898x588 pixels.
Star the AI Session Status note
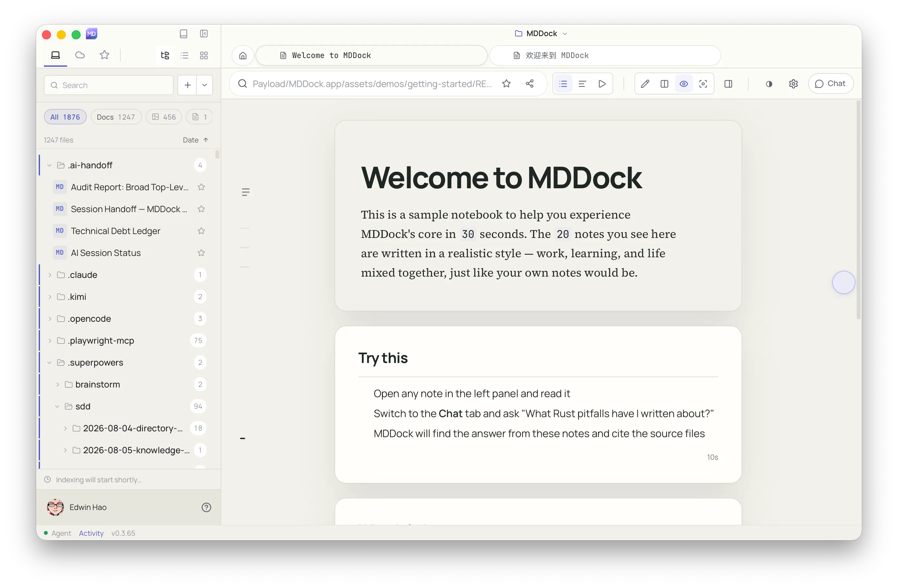[201, 253]
